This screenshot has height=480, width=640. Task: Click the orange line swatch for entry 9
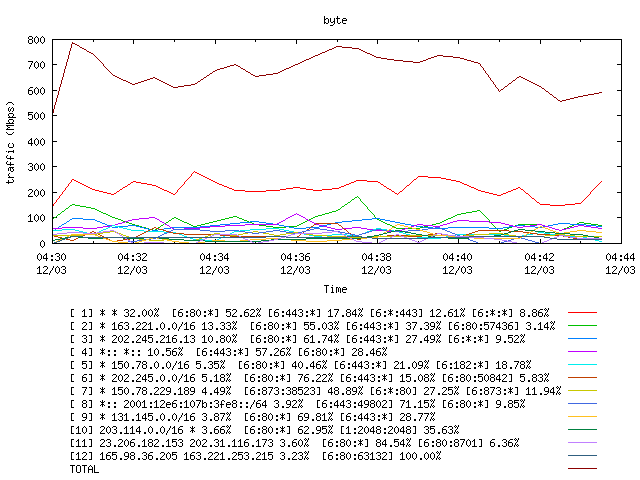pos(582,417)
